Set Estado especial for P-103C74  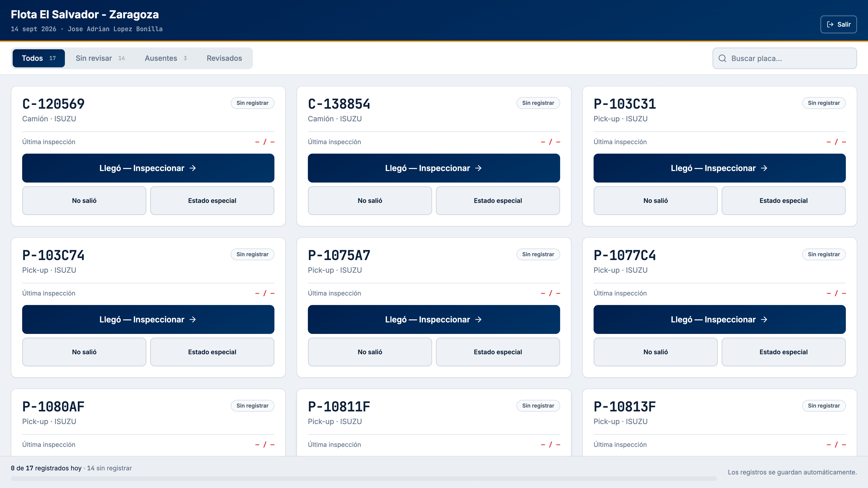(212, 352)
